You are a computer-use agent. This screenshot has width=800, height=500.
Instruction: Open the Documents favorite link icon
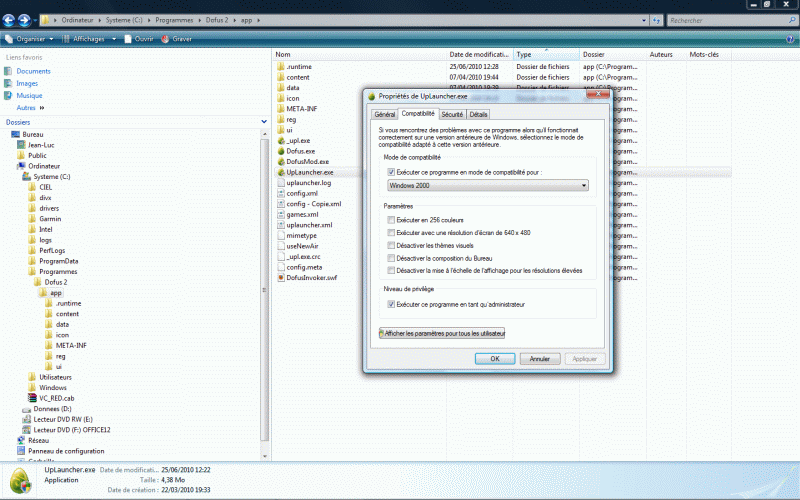point(8,71)
